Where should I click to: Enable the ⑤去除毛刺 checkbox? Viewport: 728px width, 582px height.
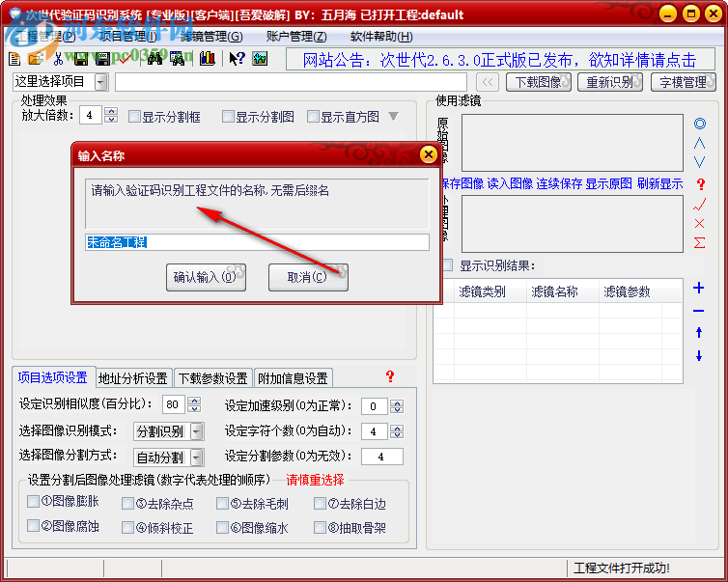pyautogui.click(x=222, y=504)
